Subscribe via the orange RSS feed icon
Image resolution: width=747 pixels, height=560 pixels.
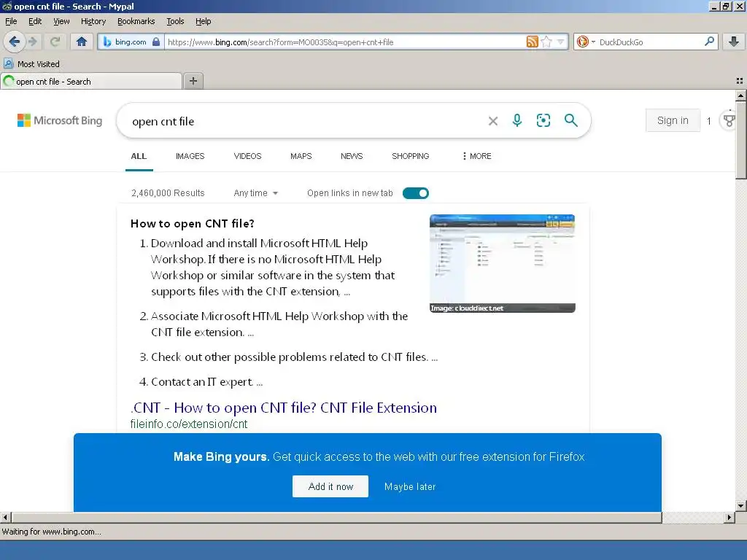pos(532,42)
